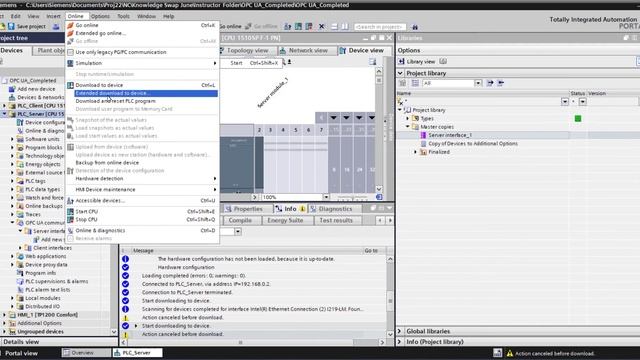Expand the PLC_Client tree node
This screenshot has height=360, width=640.
click(4, 106)
